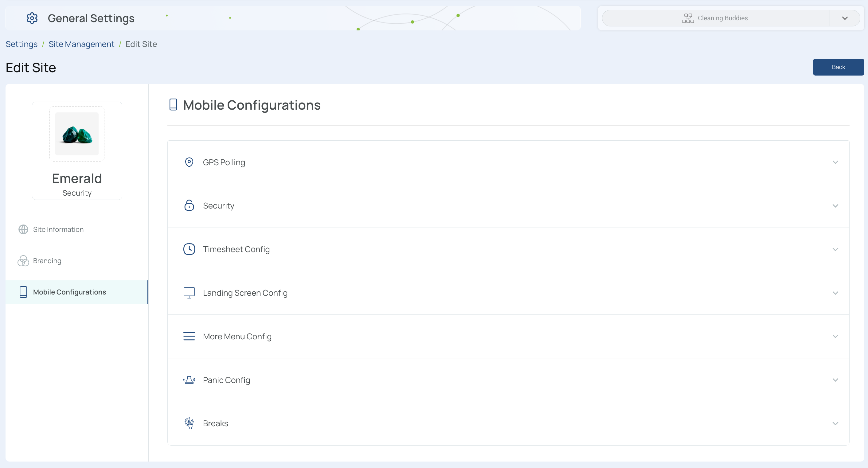Click the General Settings title text
This screenshot has height=468, width=868.
[91, 18]
